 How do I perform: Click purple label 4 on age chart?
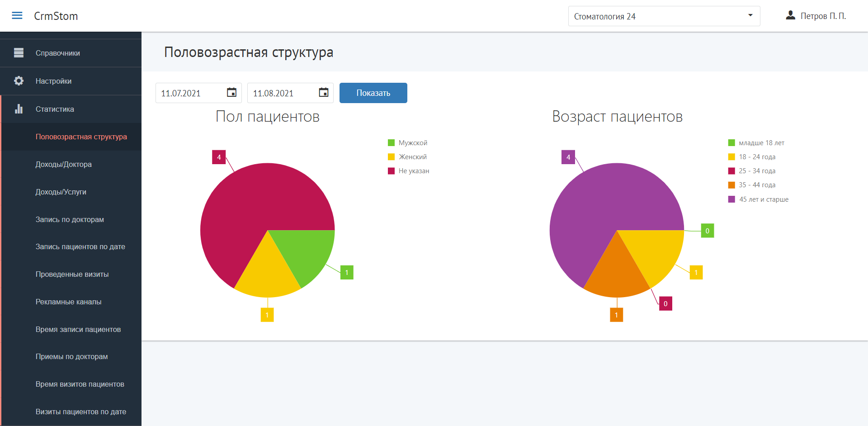coord(568,157)
